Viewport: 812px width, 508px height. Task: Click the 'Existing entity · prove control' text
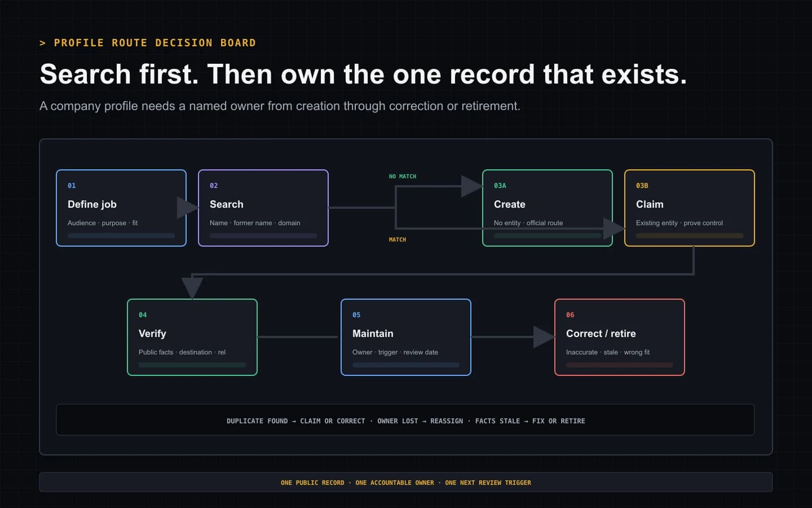[679, 223]
